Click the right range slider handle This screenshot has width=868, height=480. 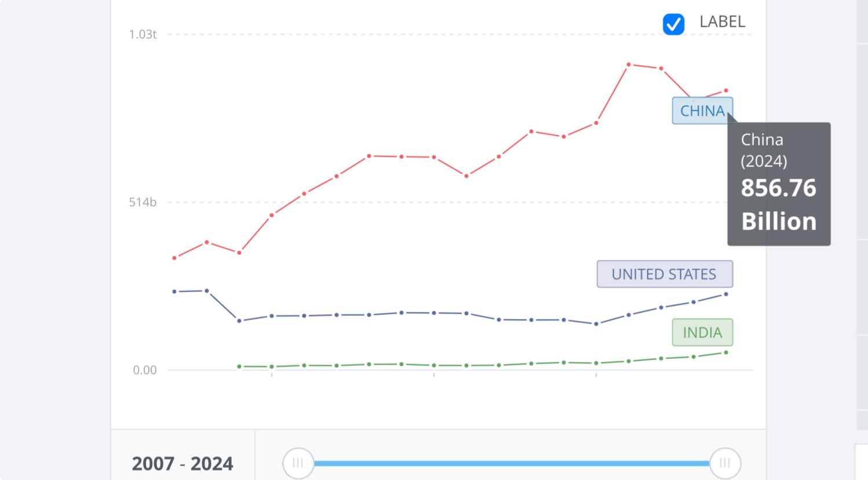point(725,463)
